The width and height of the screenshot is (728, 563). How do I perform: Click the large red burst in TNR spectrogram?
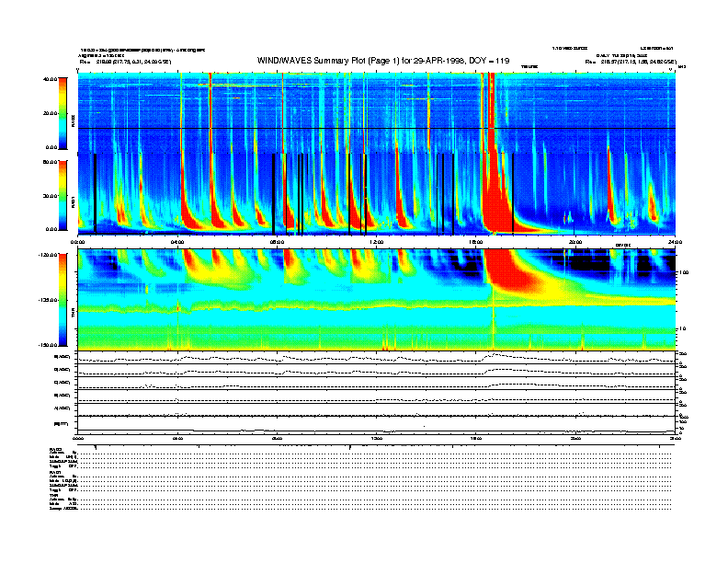click(x=504, y=269)
